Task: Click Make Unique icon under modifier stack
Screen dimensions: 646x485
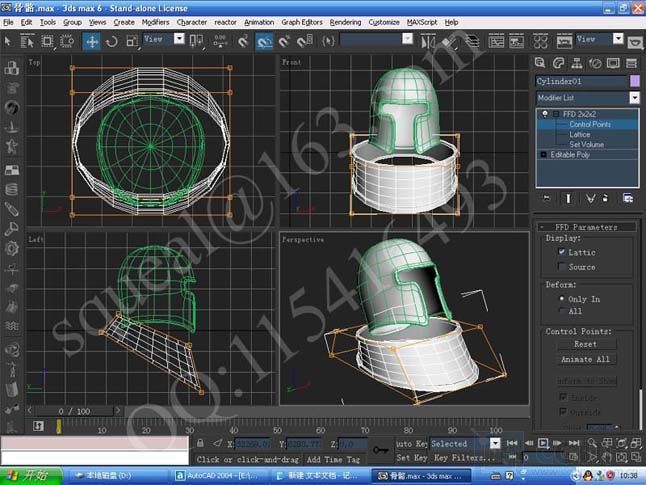Action: tap(590, 199)
